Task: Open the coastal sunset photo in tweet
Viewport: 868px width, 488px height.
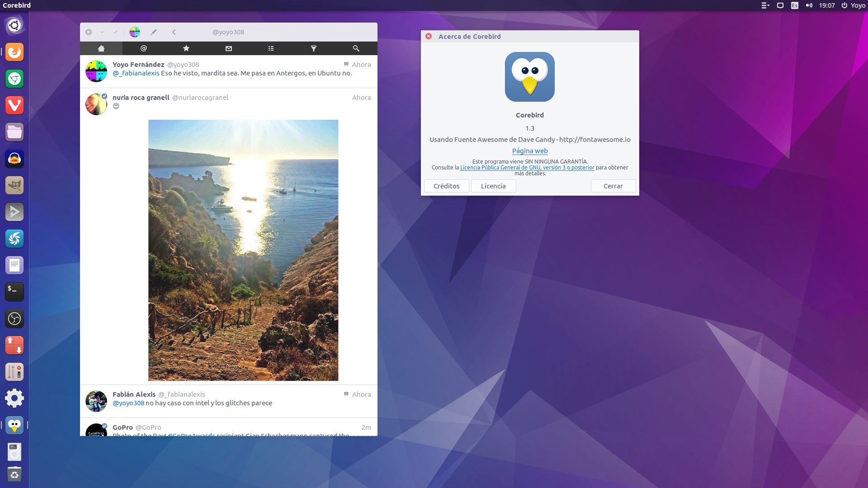Action: pos(243,250)
